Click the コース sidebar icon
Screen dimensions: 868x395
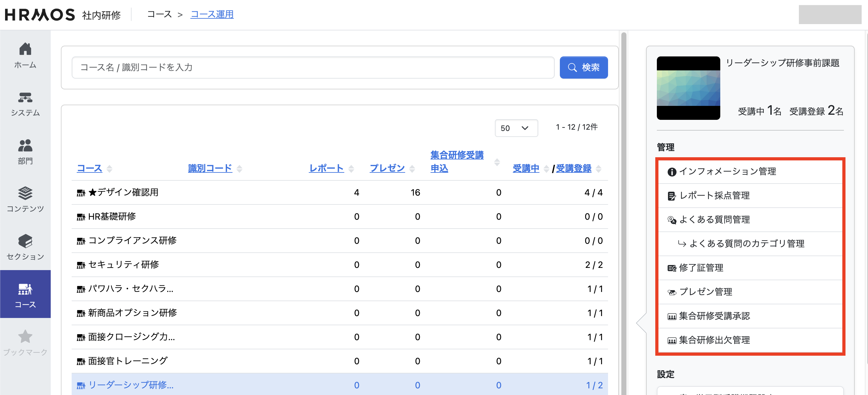click(25, 289)
